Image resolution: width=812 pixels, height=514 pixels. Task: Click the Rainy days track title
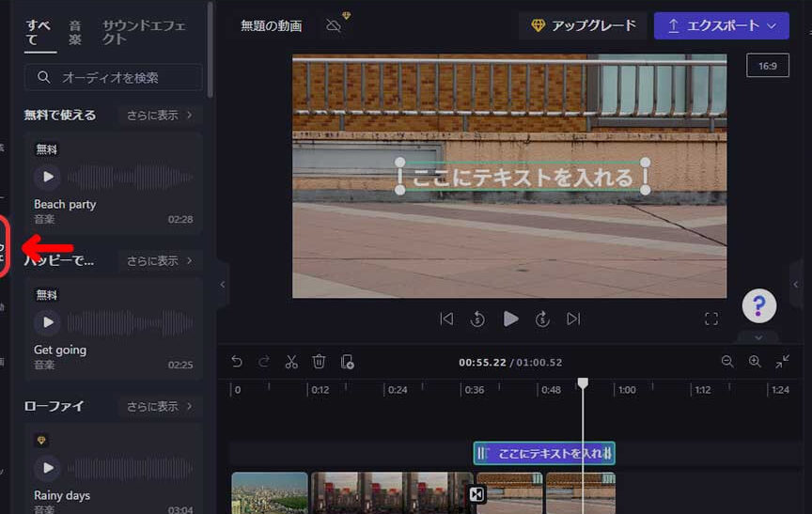point(62,495)
